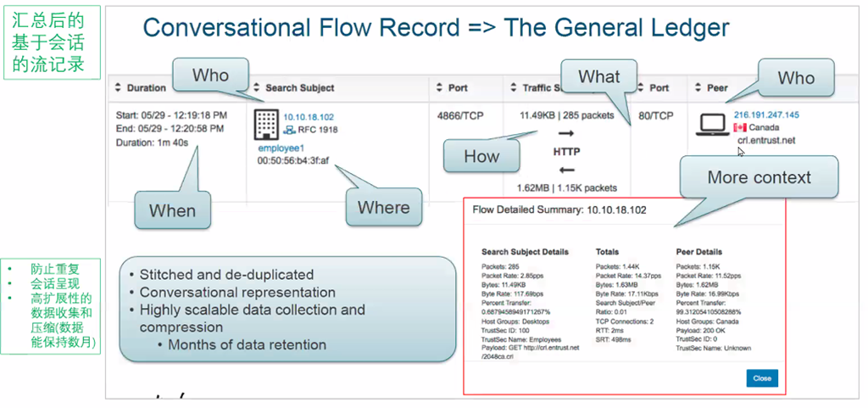Click the sort arrows beside Peer header
868x408 pixels.
[x=698, y=88]
